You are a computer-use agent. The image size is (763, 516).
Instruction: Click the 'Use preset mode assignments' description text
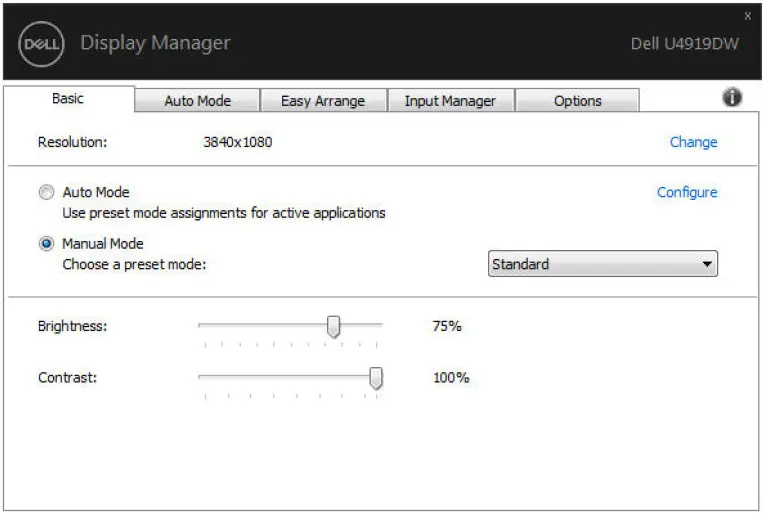pyautogui.click(x=224, y=213)
